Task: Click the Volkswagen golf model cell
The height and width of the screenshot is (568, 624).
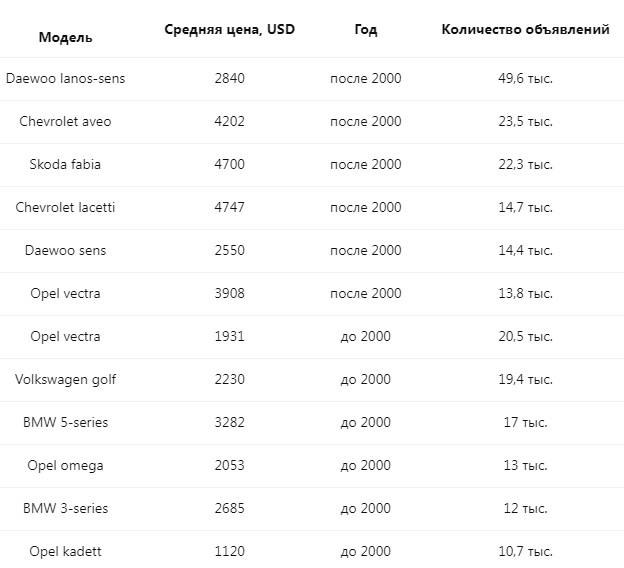Action: 65,379
